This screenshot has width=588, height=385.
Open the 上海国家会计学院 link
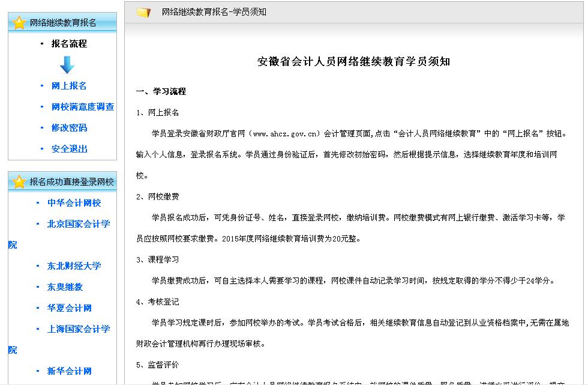point(78,329)
